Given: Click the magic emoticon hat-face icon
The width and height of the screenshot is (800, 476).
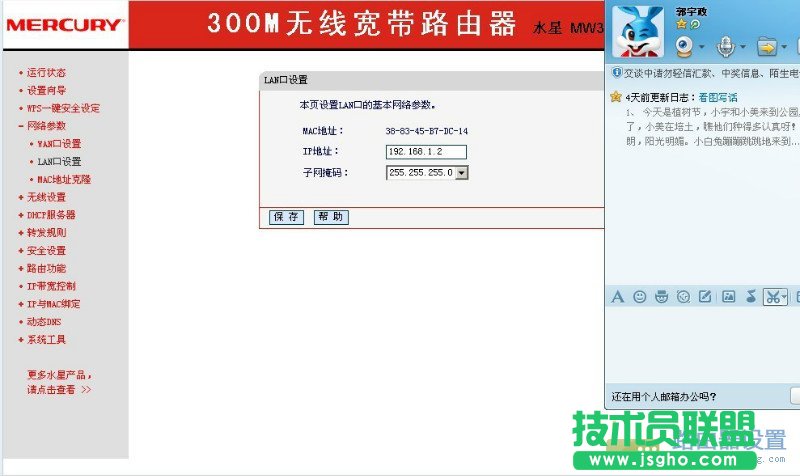Looking at the screenshot, I should [661, 296].
